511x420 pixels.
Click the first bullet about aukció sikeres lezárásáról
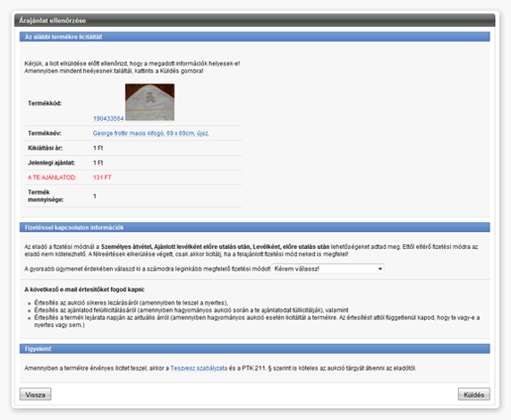(x=131, y=303)
